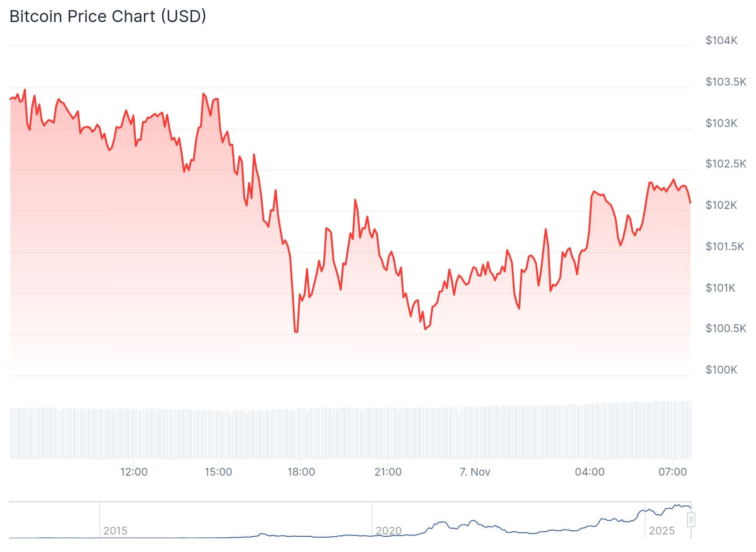Click the Bitcoin Price Chart (USD) title
Viewport: 756px width, 552px height.
108,17
